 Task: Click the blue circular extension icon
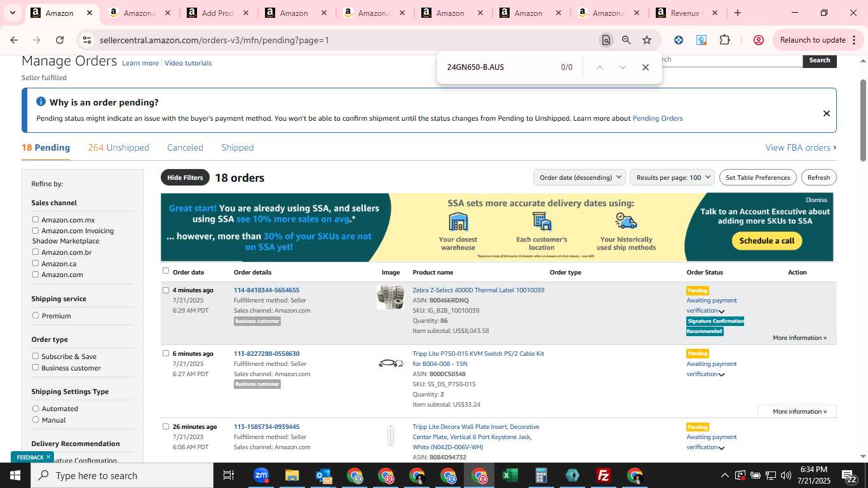point(679,40)
